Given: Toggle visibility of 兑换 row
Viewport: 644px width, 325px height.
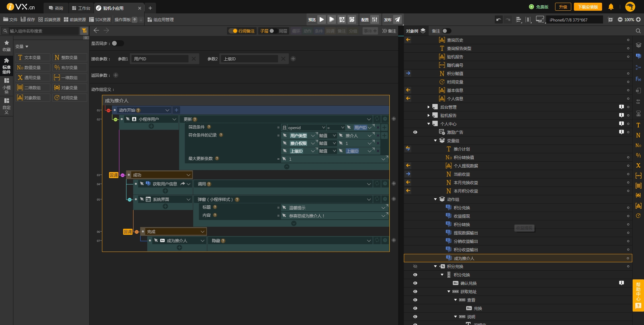Looking at the screenshot, I should click(x=415, y=308).
